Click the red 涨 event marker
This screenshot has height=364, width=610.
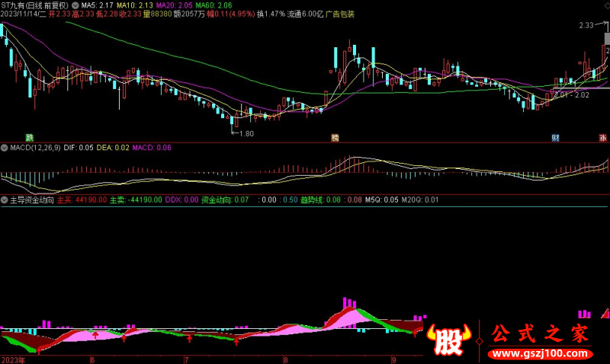[x=602, y=138]
